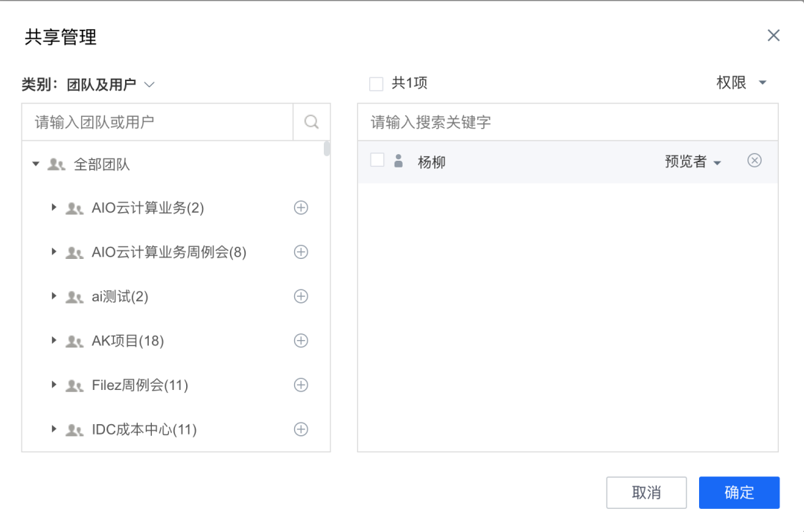Viewport: 804px width, 532px height.
Task: Click the 取消 button
Action: (x=646, y=493)
